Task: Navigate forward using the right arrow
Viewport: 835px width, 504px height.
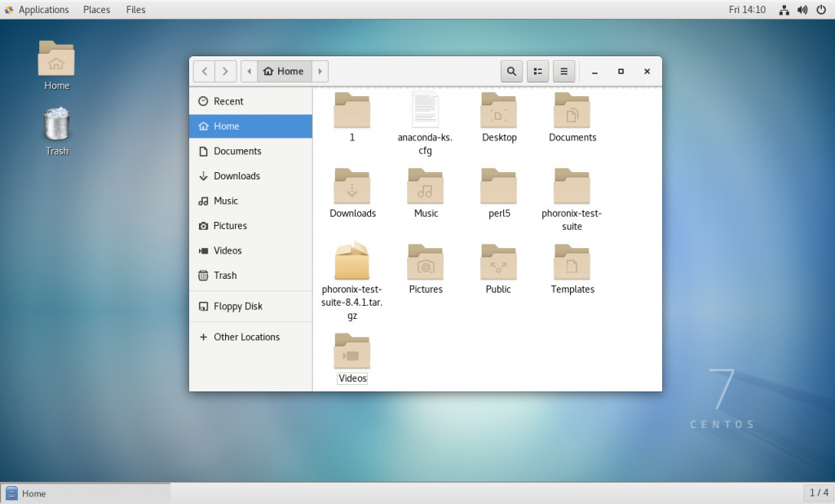Action: tap(225, 71)
